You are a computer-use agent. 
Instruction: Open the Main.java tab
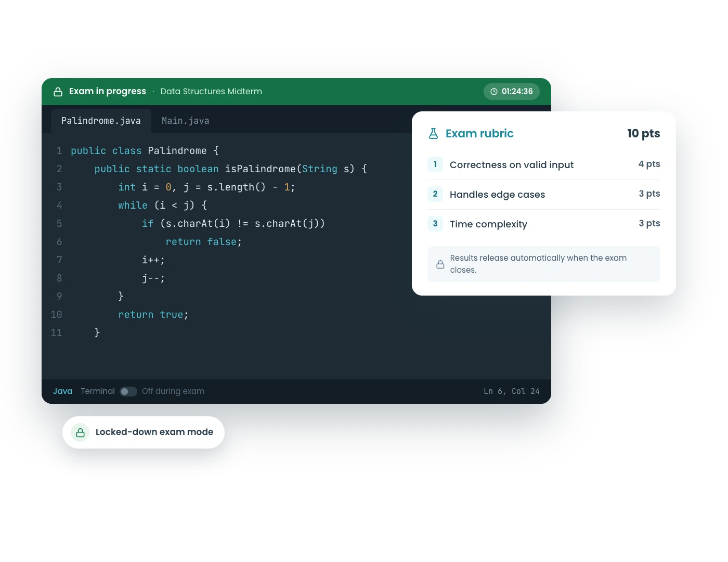[x=186, y=121]
